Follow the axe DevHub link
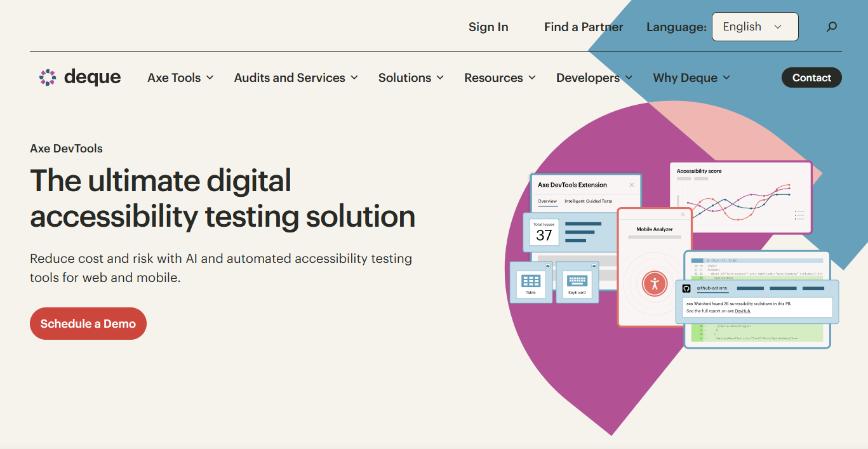 743,311
